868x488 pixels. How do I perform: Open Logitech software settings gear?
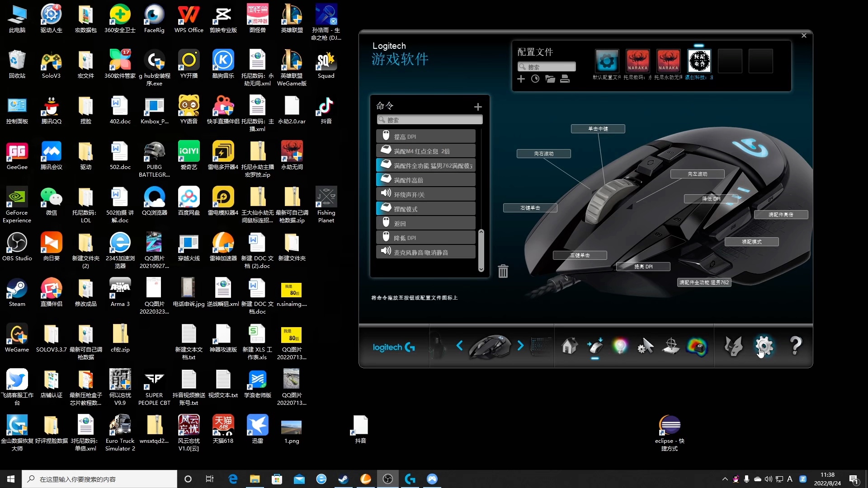click(x=764, y=347)
